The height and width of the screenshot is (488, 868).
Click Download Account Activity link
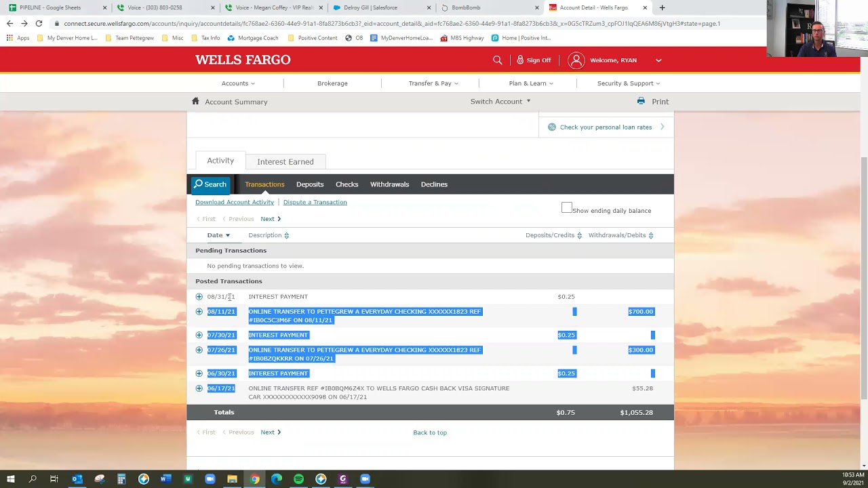coord(235,202)
